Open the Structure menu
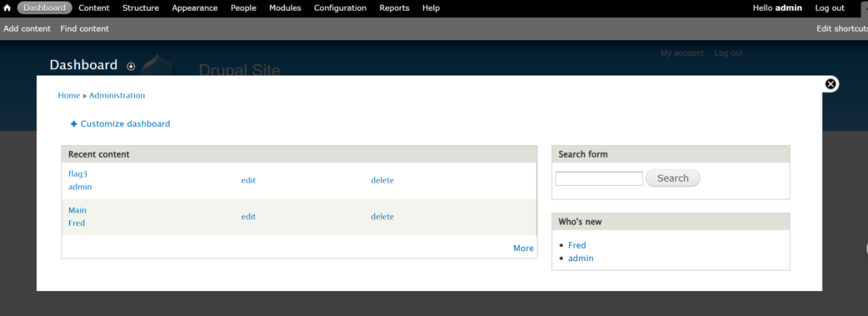 click(140, 8)
